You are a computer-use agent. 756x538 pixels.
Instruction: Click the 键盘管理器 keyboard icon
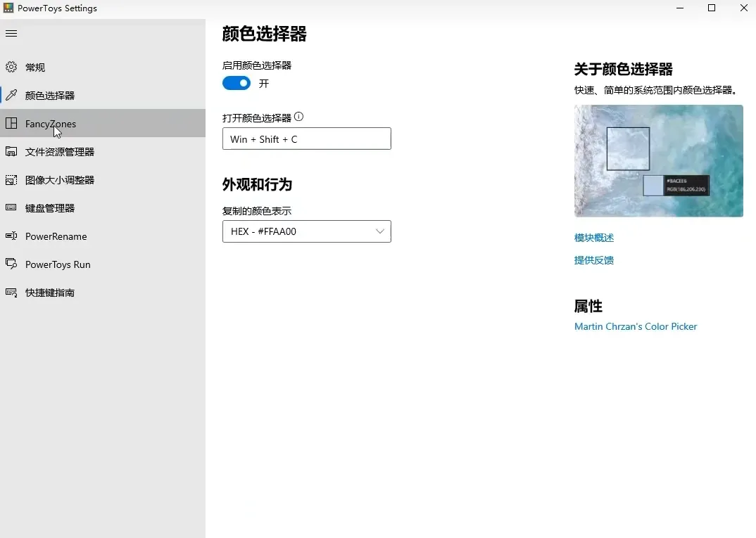pyautogui.click(x=11, y=207)
